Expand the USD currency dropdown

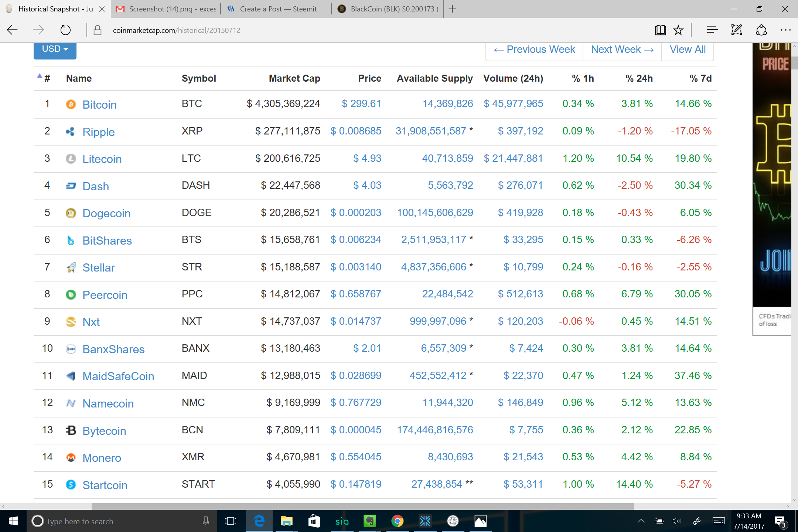point(55,49)
